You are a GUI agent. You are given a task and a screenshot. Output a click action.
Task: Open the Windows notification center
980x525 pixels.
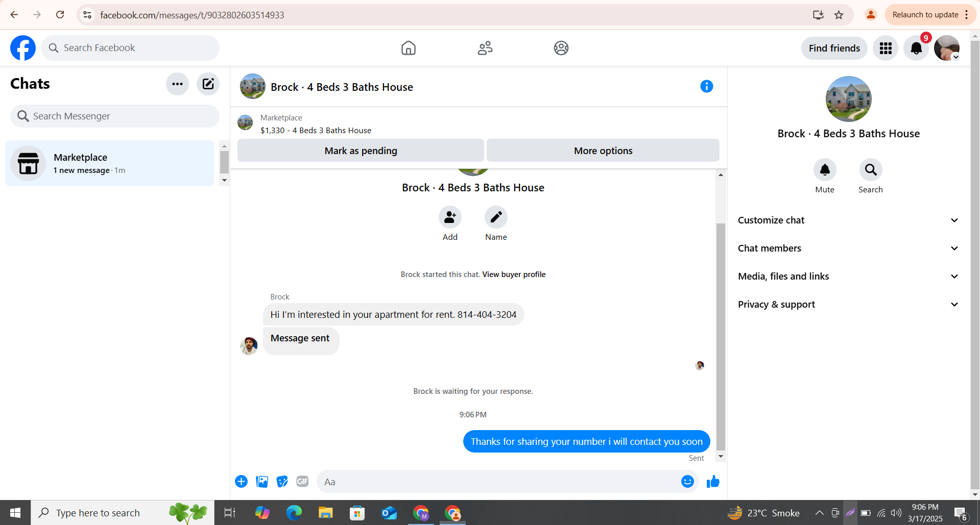961,513
